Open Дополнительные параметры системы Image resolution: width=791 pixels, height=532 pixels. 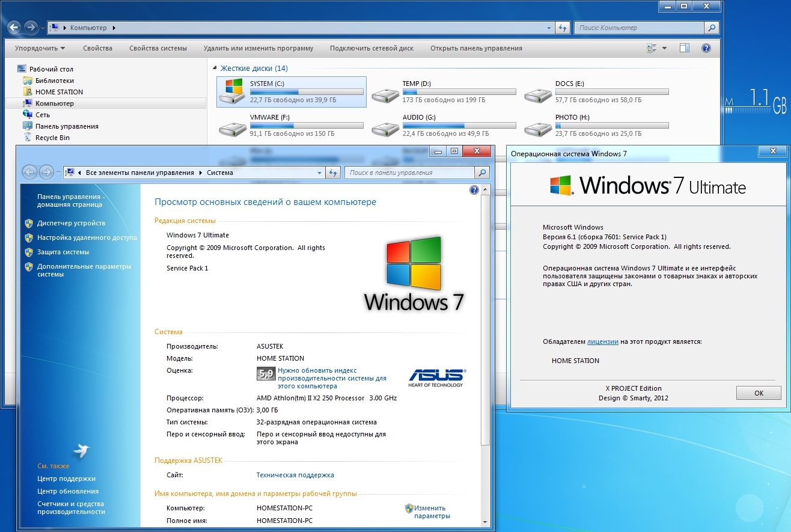tap(84, 271)
